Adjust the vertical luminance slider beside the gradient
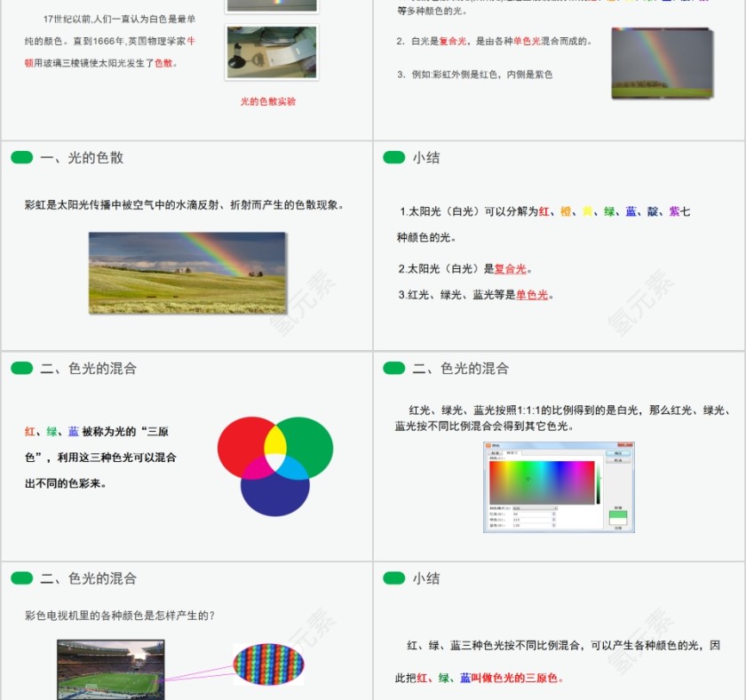The width and height of the screenshot is (746, 700). tap(598, 478)
